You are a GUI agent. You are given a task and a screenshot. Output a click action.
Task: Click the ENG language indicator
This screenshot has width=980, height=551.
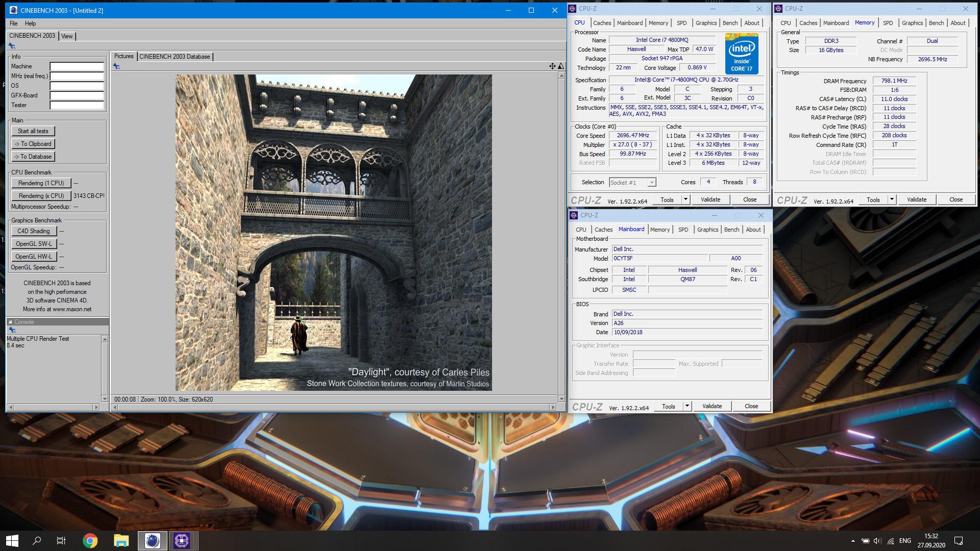click(905, 541)
